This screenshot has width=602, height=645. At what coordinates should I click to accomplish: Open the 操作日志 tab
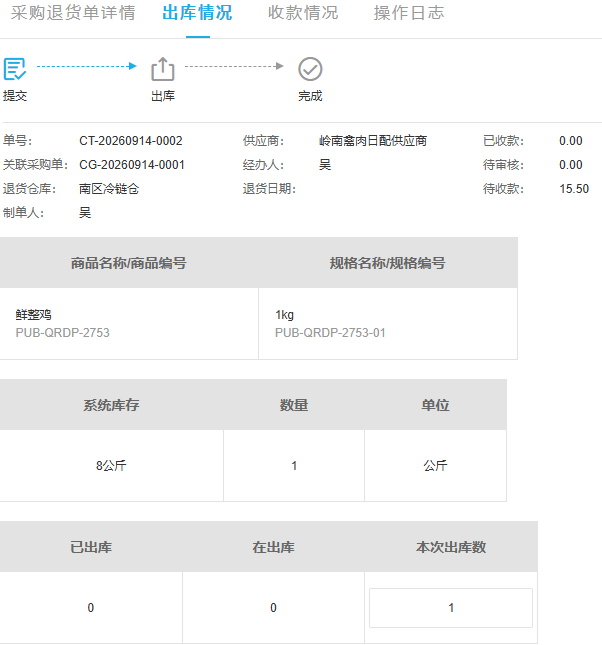click(409, 13)
